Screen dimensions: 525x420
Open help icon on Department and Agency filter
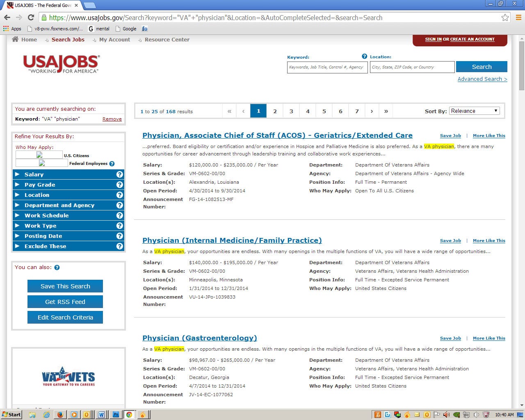point(120,205)
